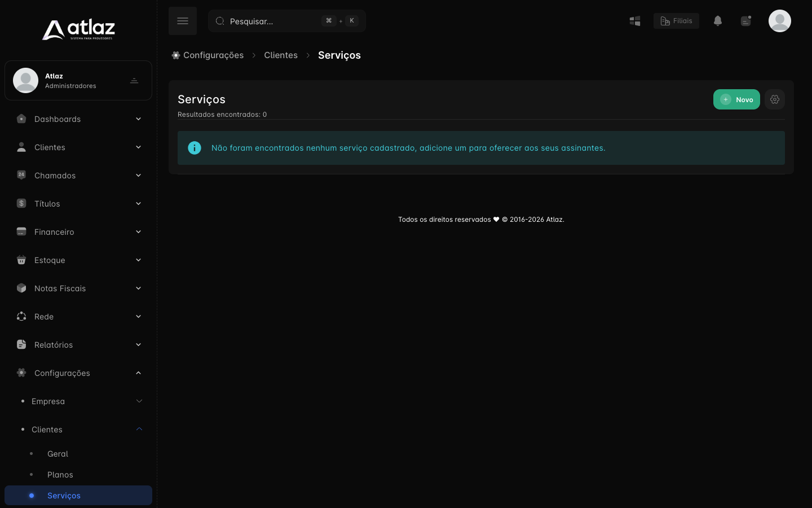Click the Estoque basket icon
812x508 pixels.
[21, 260]
